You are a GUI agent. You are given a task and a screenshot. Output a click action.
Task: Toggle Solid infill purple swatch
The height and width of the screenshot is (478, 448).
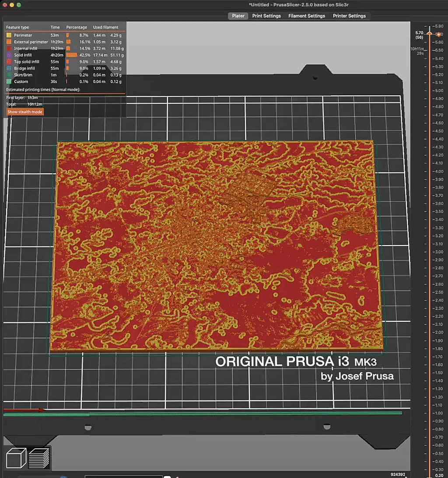tap(9, 55)
